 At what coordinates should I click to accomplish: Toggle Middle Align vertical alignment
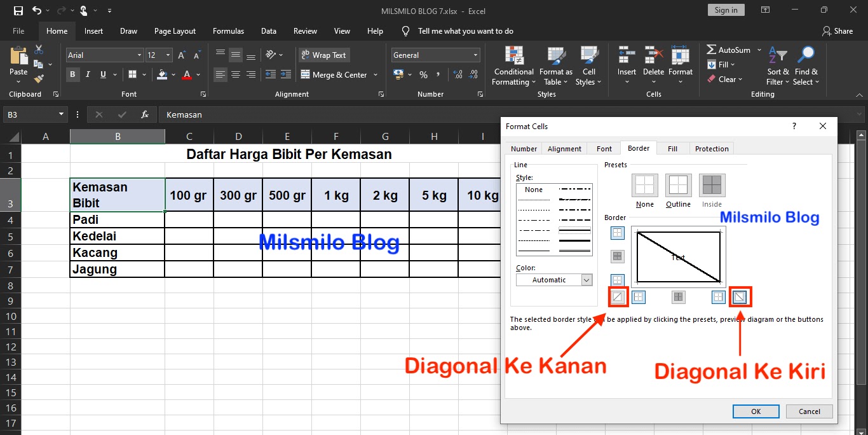[236, 55]
